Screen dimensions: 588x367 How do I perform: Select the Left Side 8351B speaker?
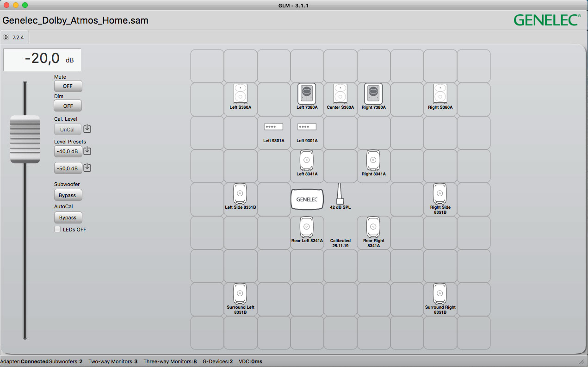point(240,194)
